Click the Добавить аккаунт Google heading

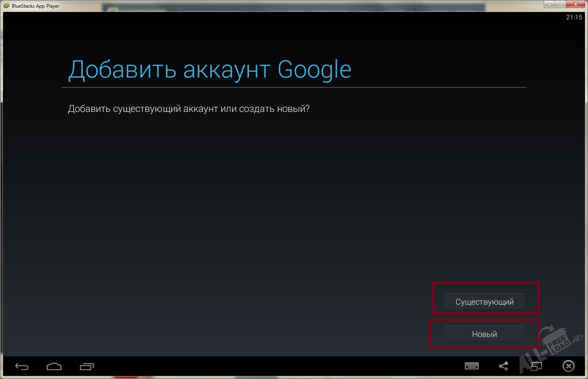tap(210, 70)
